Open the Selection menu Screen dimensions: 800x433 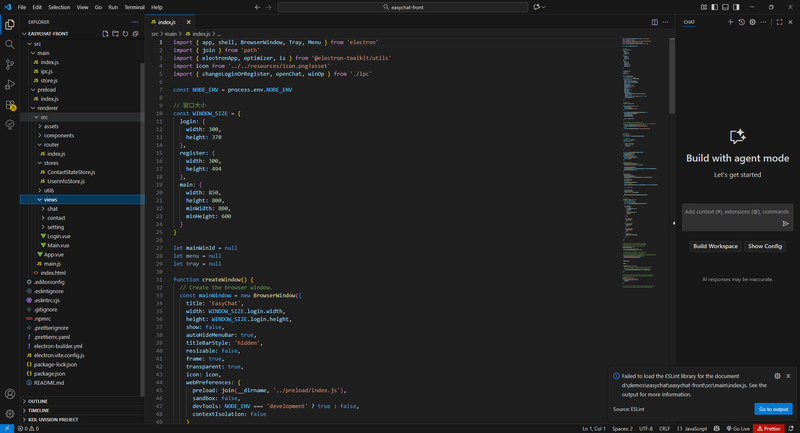pyautogui.click(x=59, y=6)
